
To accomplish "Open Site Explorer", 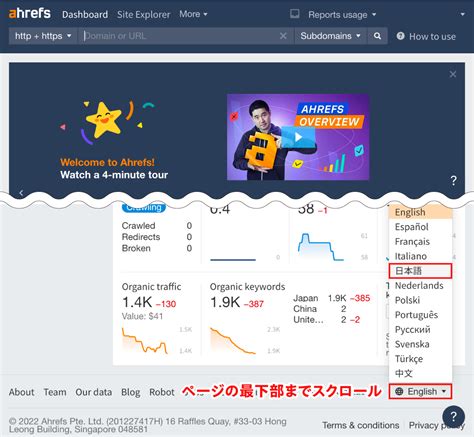I will point(143,15).
